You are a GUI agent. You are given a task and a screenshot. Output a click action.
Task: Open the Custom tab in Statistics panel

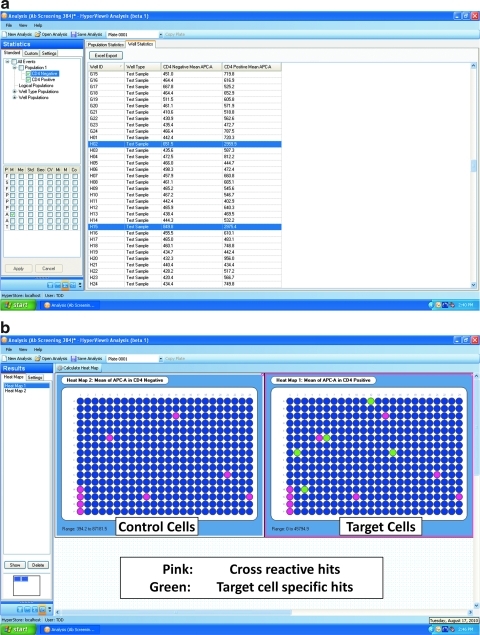click(31, 53)
